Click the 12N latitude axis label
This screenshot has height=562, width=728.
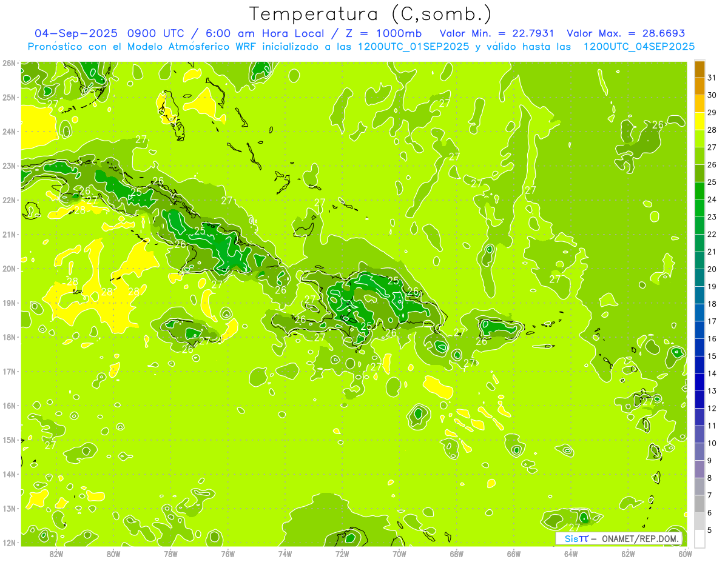tap(9, 543)
